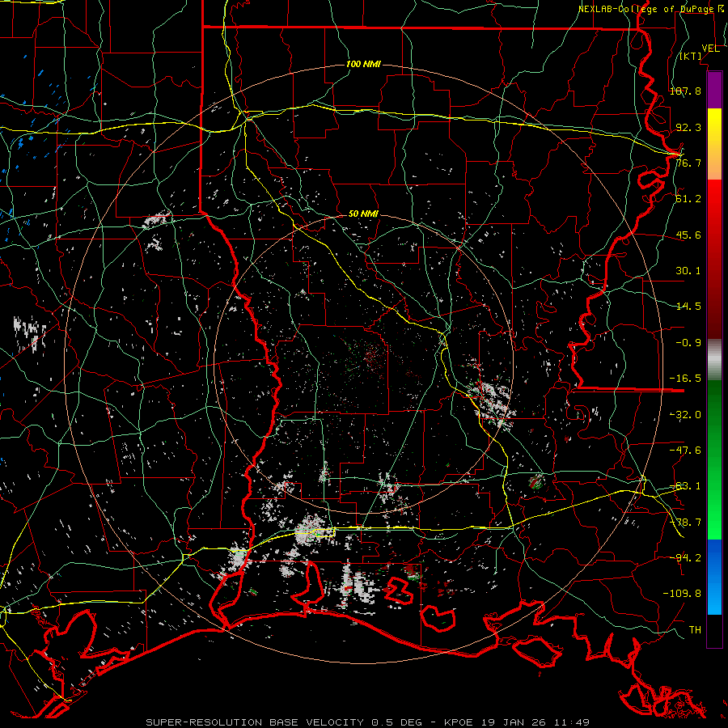728x728 pixels.
Task: Click the -109.8 velocity scale value
Action: pyautogui.click(x=682, y=594)
